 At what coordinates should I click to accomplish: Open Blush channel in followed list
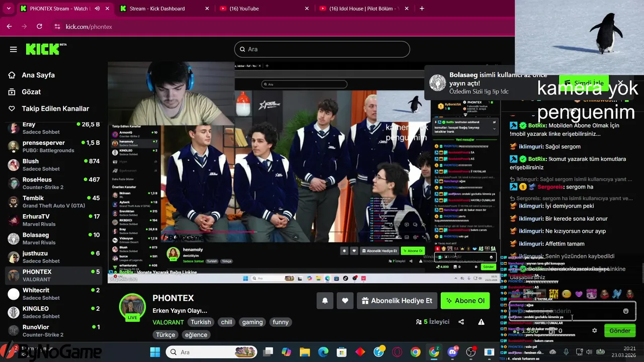pyautogui.click(x=53, y=165)
